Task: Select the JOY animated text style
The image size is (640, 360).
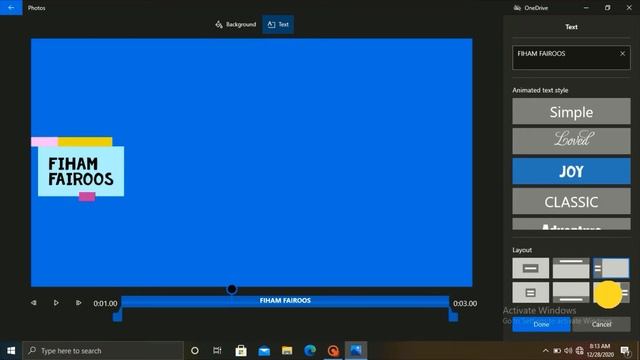Action: tap(571, 171)
